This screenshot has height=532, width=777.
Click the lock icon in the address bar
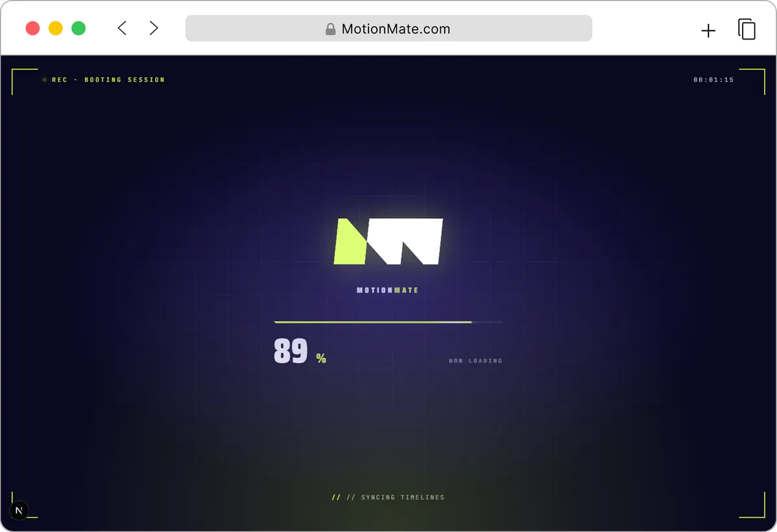330,29
